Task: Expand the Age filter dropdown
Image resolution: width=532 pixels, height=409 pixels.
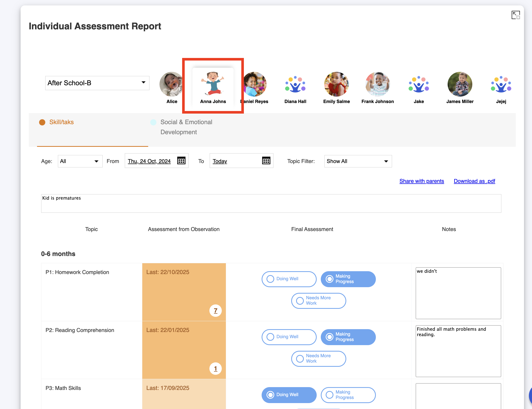Action: tap(80, 161)
